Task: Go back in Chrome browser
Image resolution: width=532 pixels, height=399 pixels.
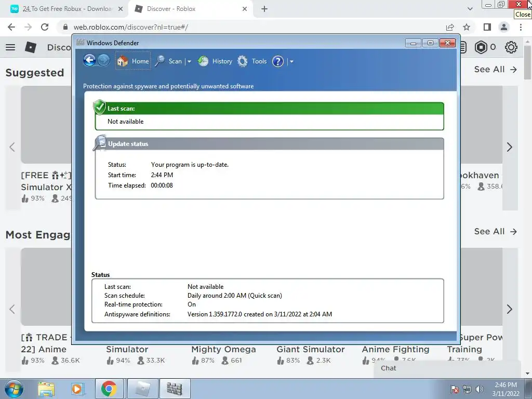Action: click(x=11, y=27)
